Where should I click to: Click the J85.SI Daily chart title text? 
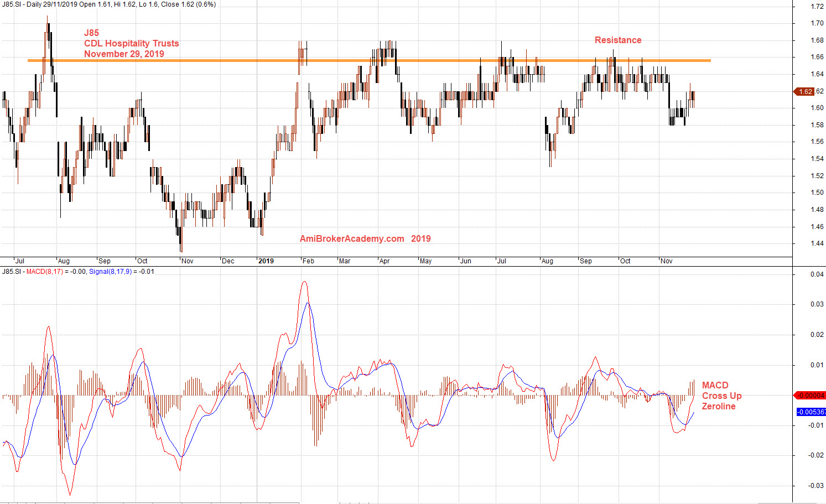tap(109, 4)
